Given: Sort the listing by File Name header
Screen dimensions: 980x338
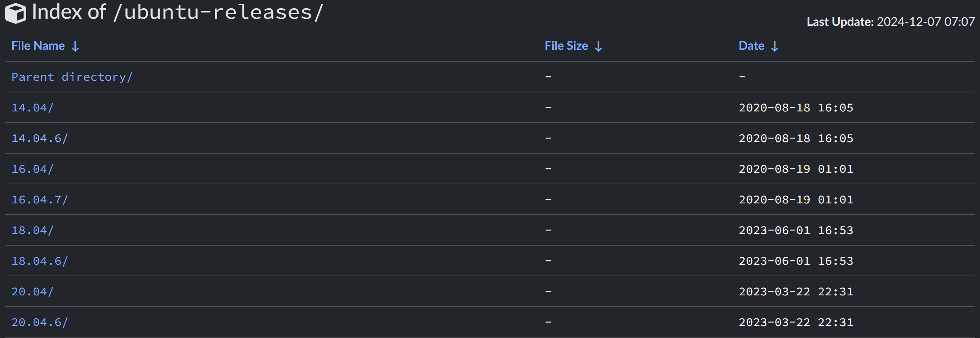Looking at the screenshot, I should pyautogui.click(x=38, y=46).
